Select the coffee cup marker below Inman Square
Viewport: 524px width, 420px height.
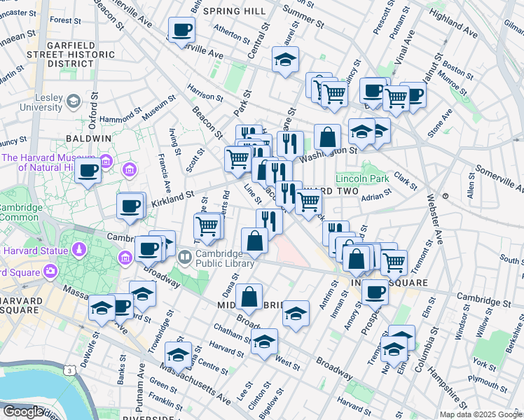[x=375, y=293]
